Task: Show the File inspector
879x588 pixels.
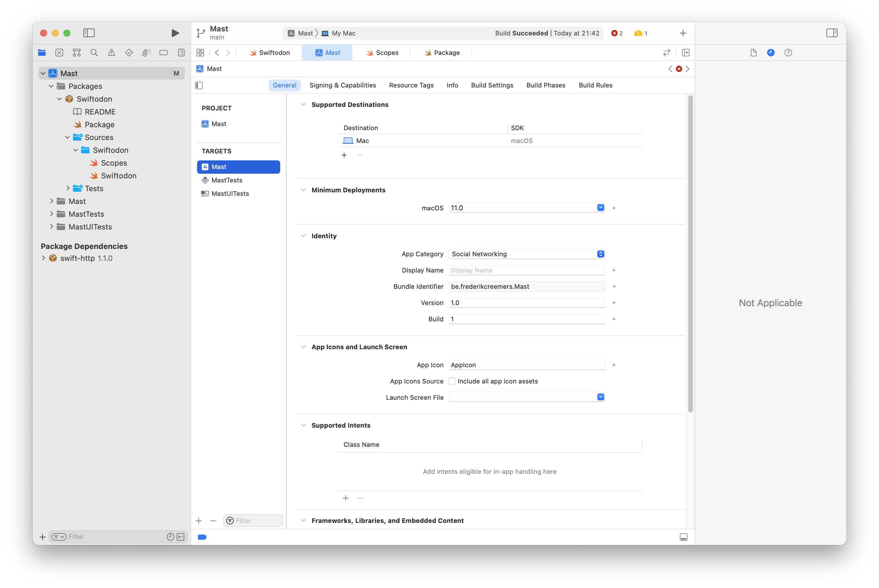Action: 753,53
